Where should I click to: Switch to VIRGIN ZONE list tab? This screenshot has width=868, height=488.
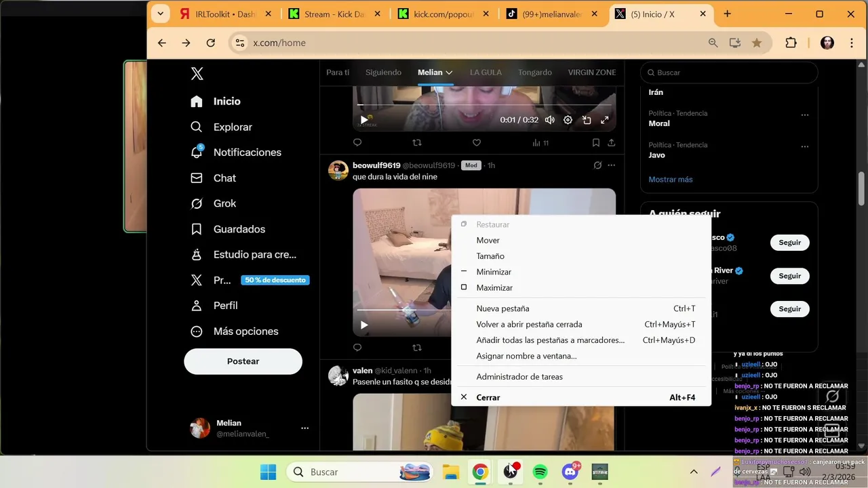point(592,73)
